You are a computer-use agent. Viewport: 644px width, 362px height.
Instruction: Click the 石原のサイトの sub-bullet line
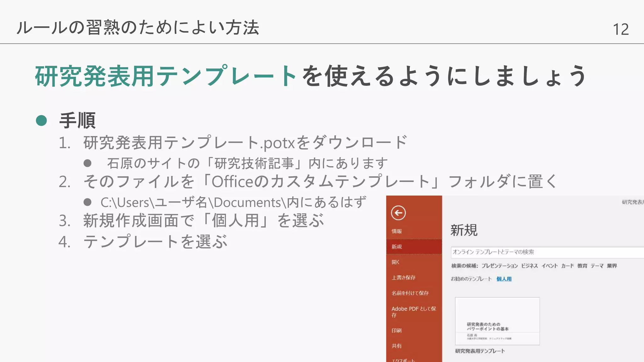point(247,163)
